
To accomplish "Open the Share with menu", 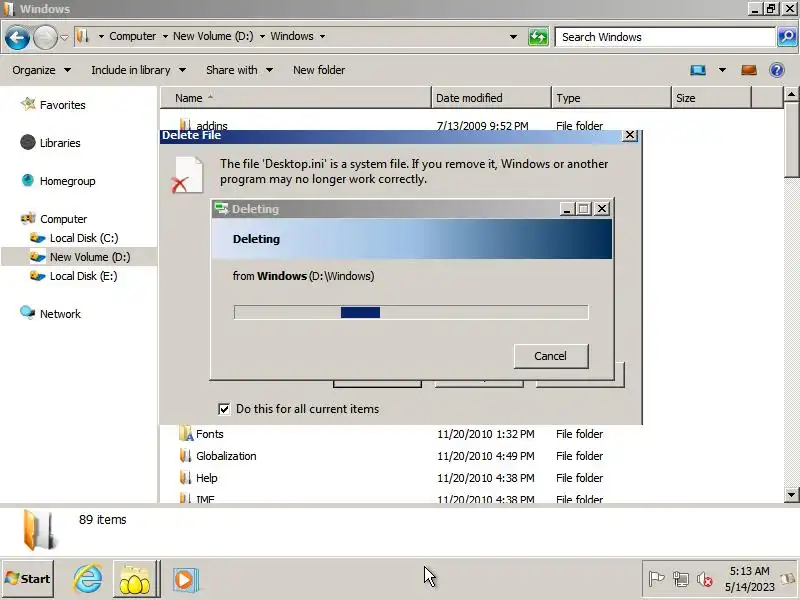I will [x=239, y=70].
